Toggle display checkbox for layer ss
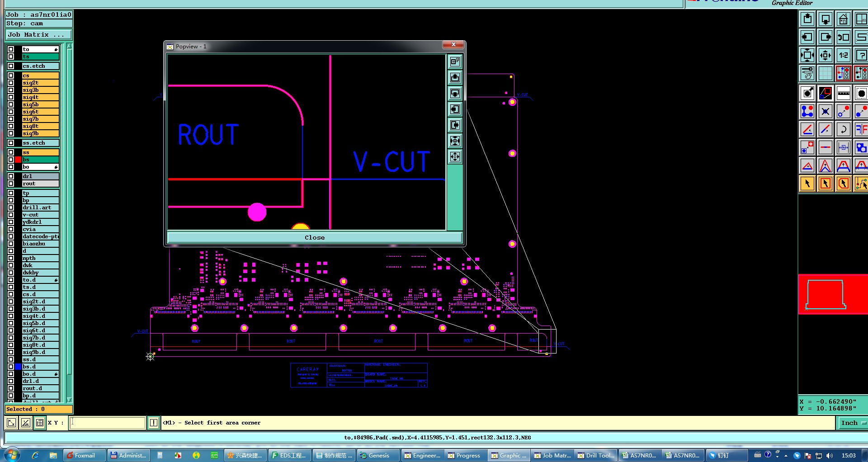The width and height of the screenshot is (868, 462). point(11,152)
